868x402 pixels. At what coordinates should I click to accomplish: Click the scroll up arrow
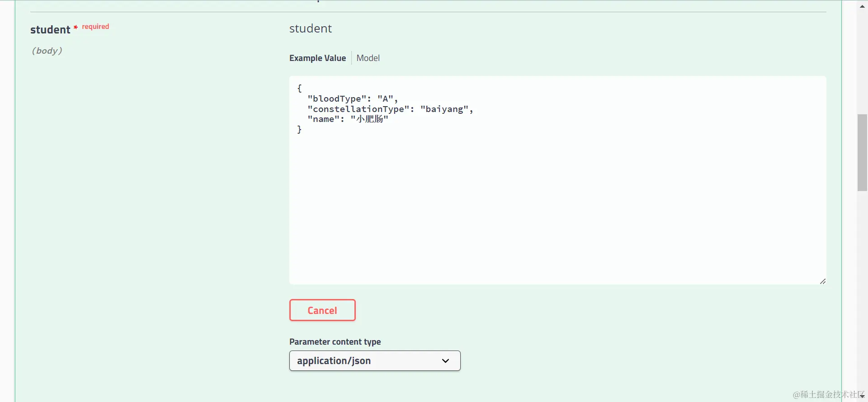[x=862, y=6]
